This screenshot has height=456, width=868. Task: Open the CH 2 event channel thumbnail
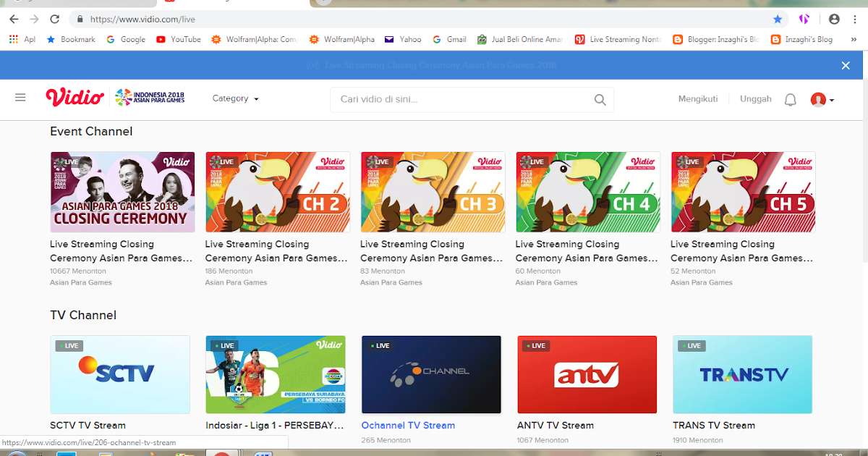pyautogui.click(x=278, y=192)
